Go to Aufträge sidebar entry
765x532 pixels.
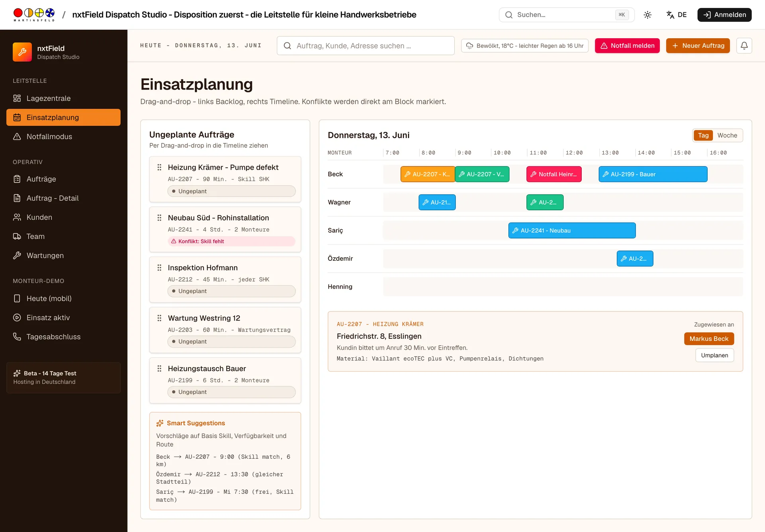[x=63, y=179]
